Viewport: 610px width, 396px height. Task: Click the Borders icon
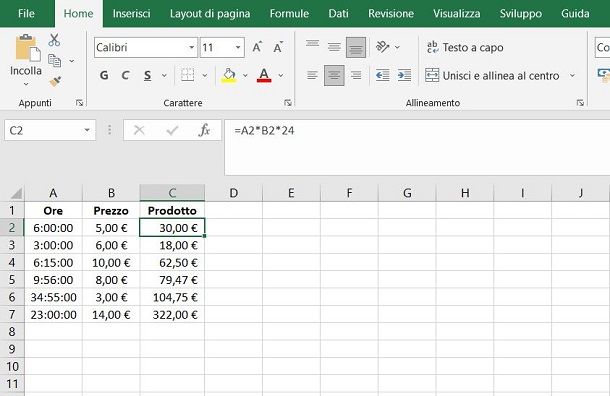(x=187, y=75)
